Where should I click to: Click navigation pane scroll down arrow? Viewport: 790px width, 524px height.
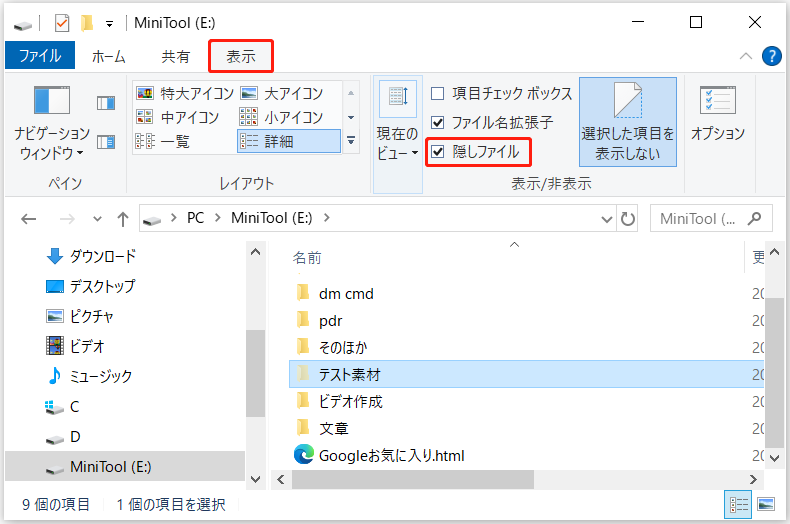(x=255, y=479)
